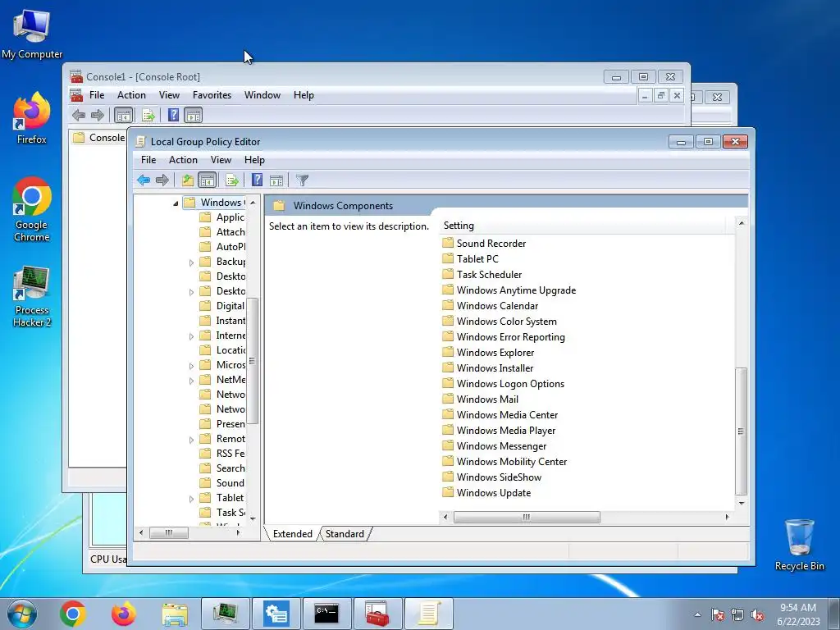Open Firefox desktop shortcut
Screen dimensions: 840x630
tap(32, 118)
